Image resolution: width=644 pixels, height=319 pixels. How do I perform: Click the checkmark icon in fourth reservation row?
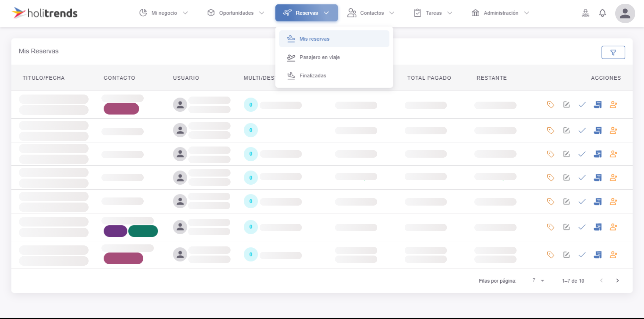click(582, 178)
